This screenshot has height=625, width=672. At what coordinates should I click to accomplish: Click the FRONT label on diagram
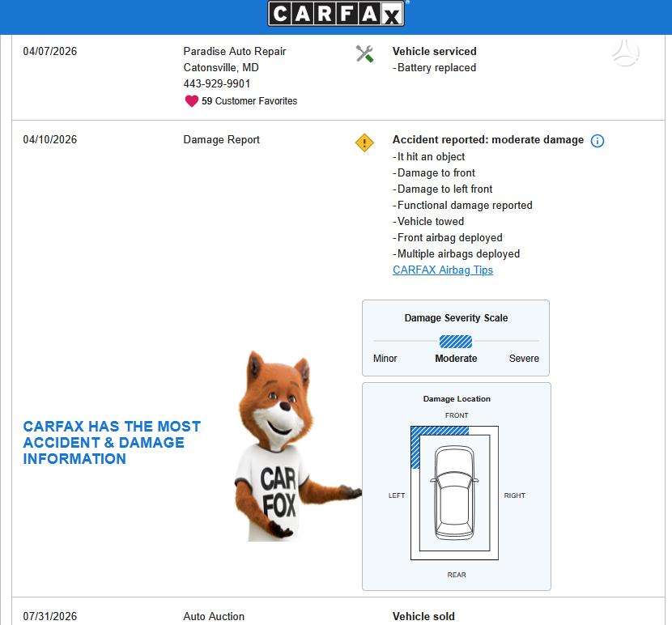pos(457,415)
